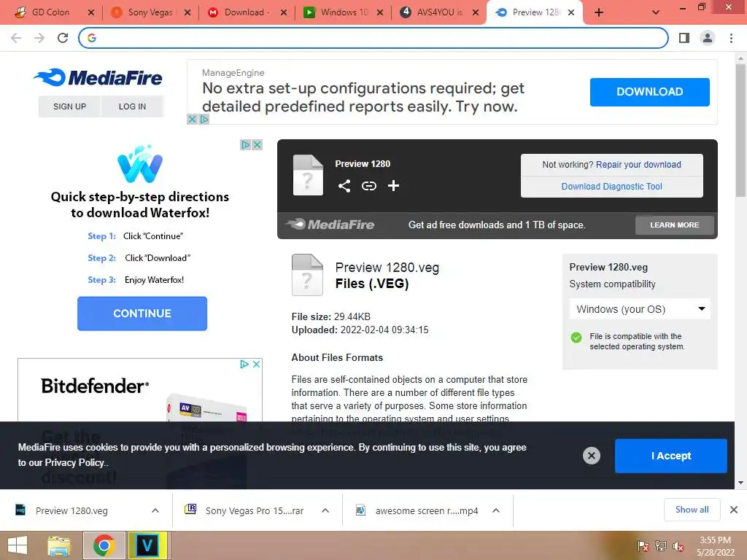The image size is (747, 560).
Task: Open Windows Start button
Action: coord(18,545)
